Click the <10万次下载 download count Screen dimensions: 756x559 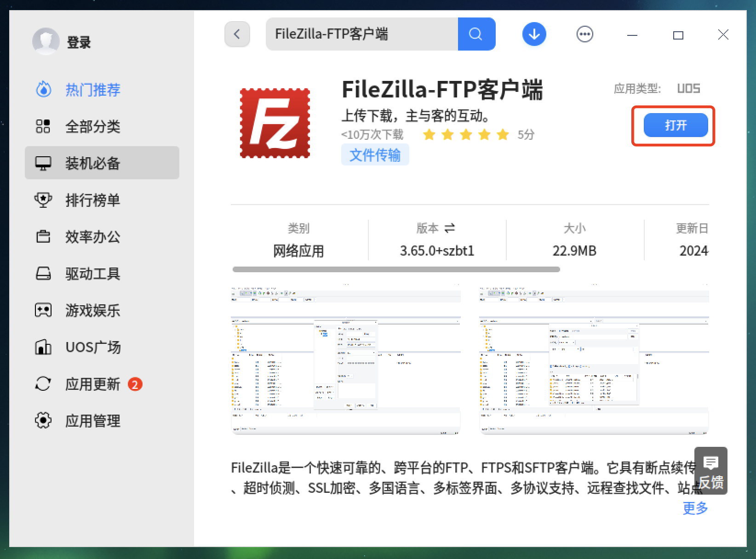(x=372, y=135)
